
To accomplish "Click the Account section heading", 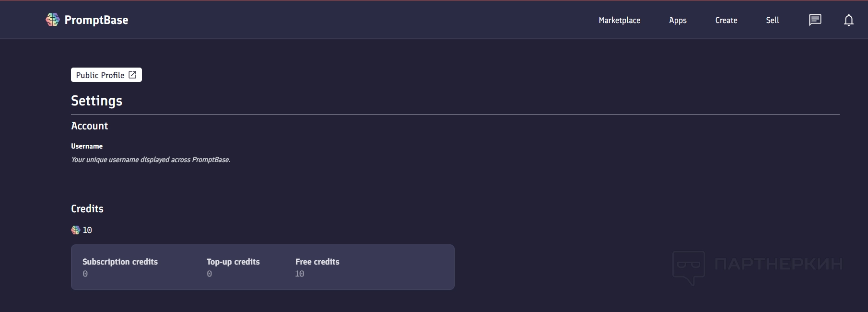I will coord(89,126).
